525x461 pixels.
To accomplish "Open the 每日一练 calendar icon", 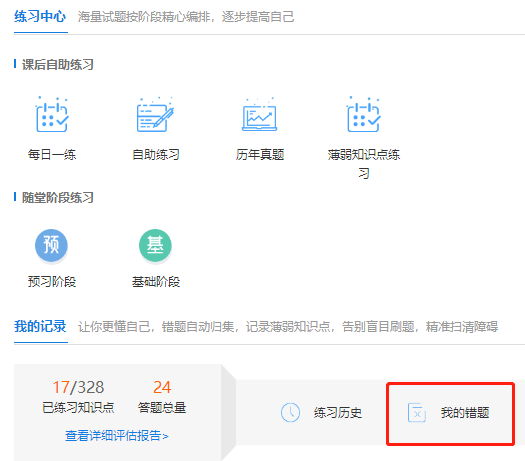I will [x=52, y=114].
